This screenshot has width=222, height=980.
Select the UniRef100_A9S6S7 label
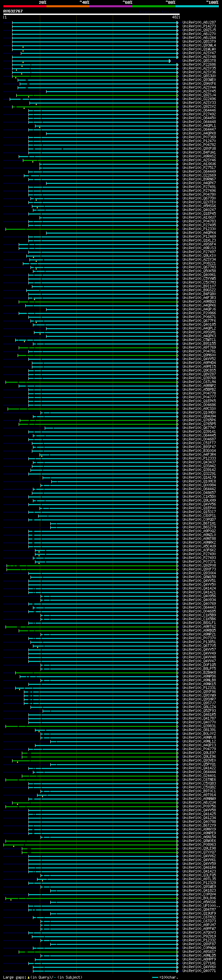(199, 951)
